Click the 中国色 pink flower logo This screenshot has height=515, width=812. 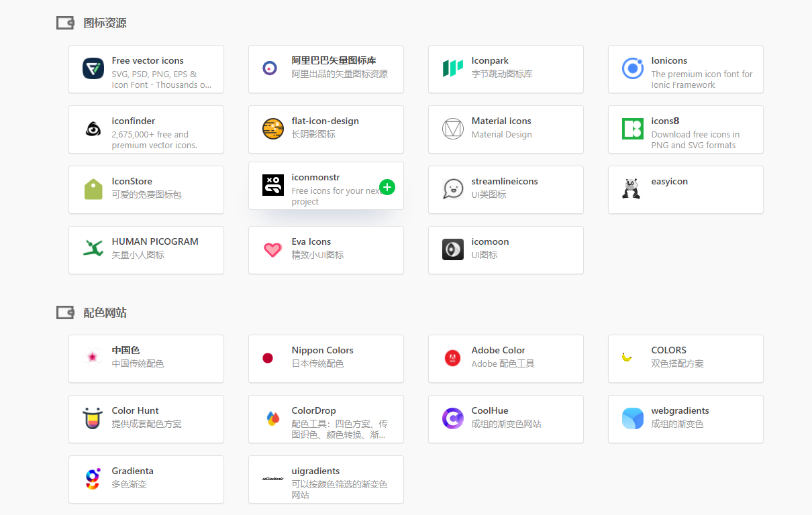click(92, 357)
